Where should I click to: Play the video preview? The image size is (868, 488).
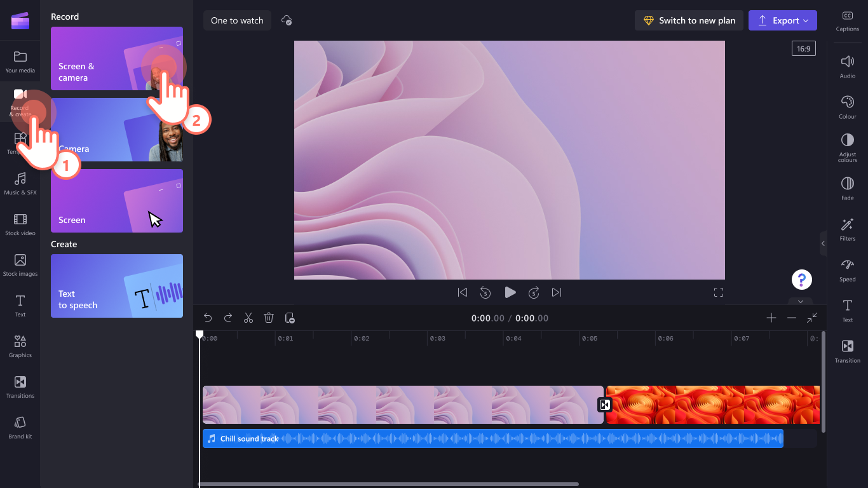(510, 292)
